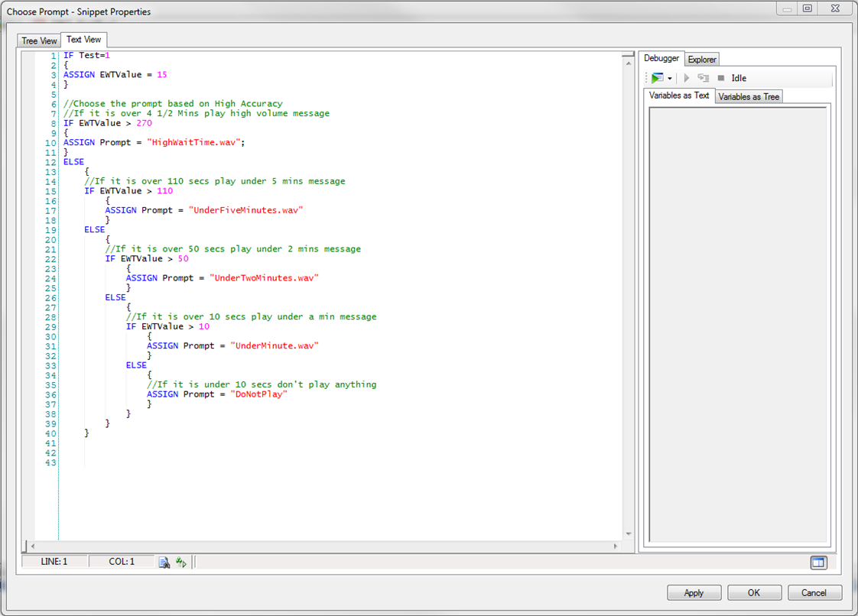Click the 'IF EWTValue > 110' line

point(128,191)
